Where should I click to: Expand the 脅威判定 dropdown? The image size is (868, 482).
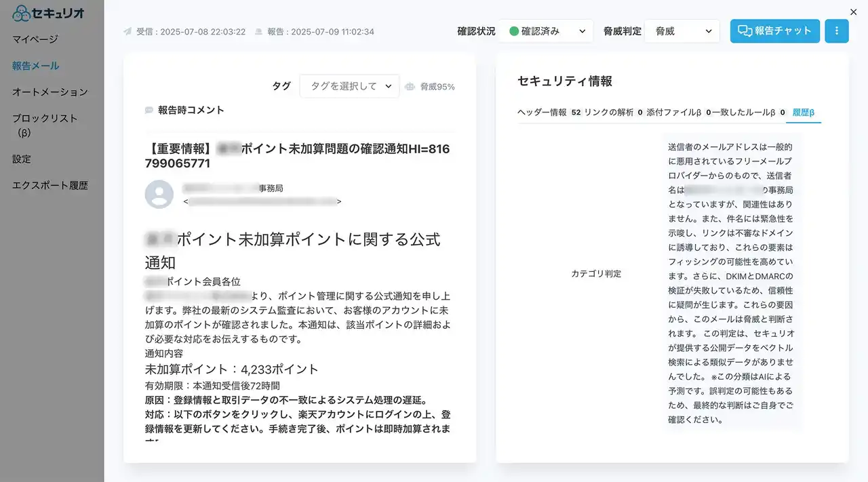(x=682, y=31)
